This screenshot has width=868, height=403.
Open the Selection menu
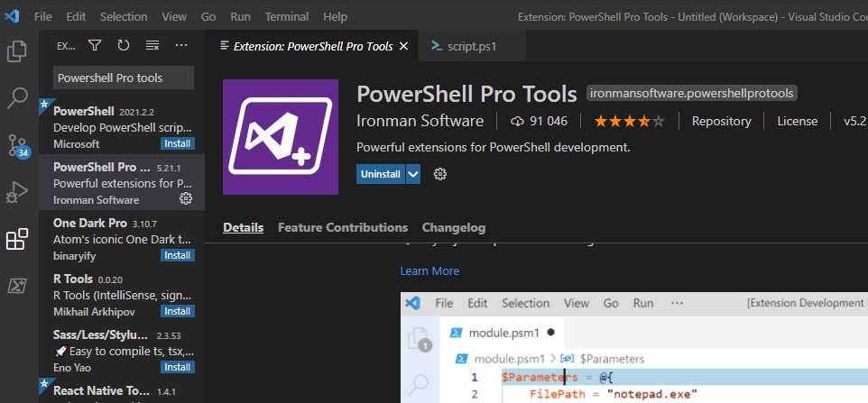pos(124,16)
